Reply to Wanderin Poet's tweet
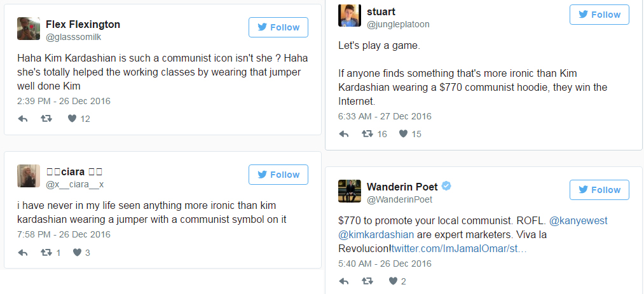This screenshot has width=644, height=294. click(344, 281)
